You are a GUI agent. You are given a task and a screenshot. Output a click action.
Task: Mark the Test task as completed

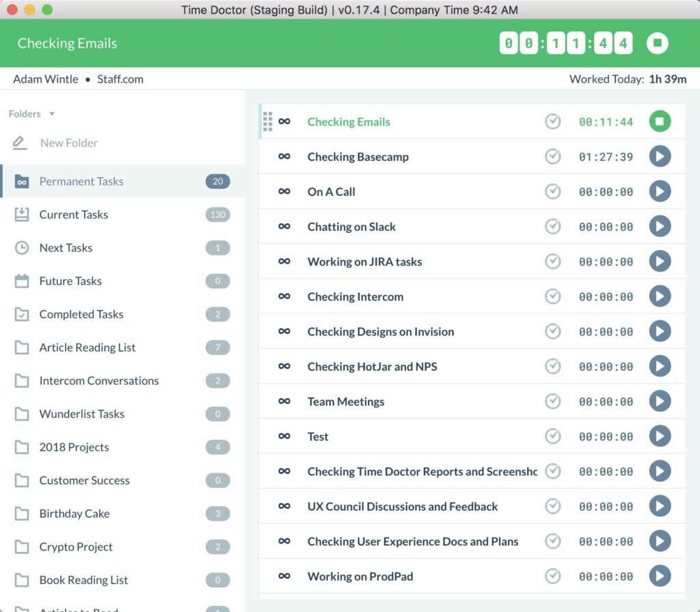[554, 436]
